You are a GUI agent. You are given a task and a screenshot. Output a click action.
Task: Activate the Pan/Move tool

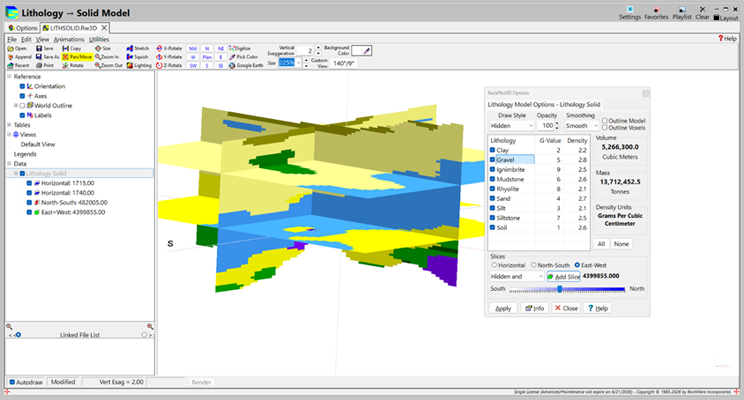77,57
